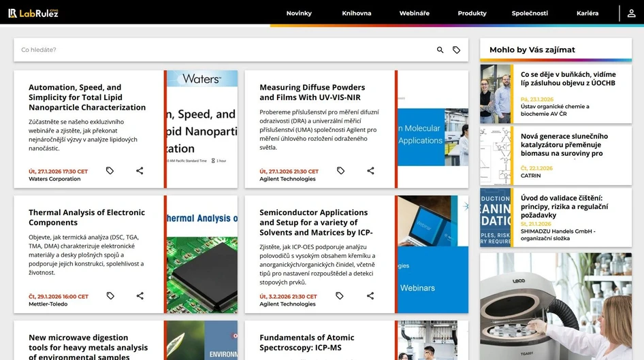The width and height of the screenshot is (644, 360).
Task: Open tag filter icon in search bar
Action: point(457,50)
